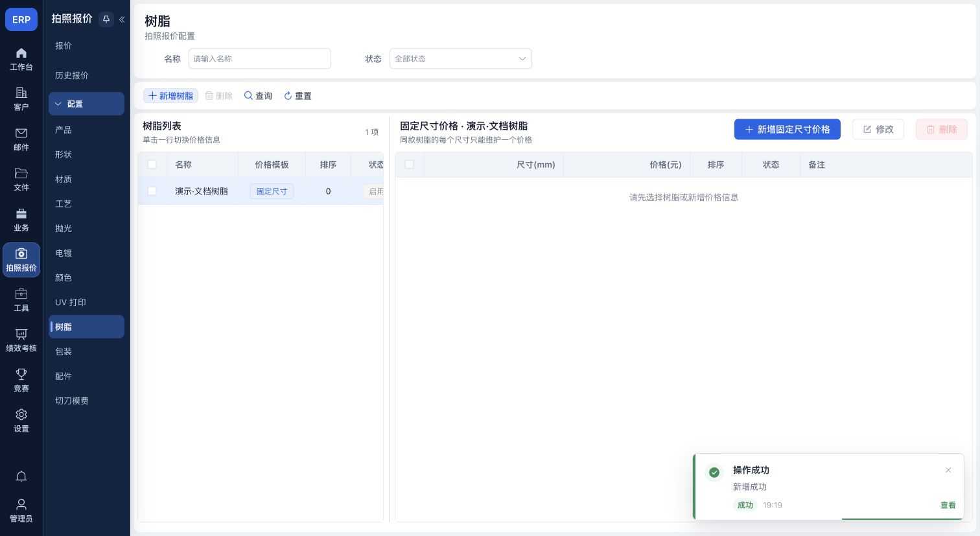Click 重置 refresh button
980x536 pixels.
tap(297, 96)
